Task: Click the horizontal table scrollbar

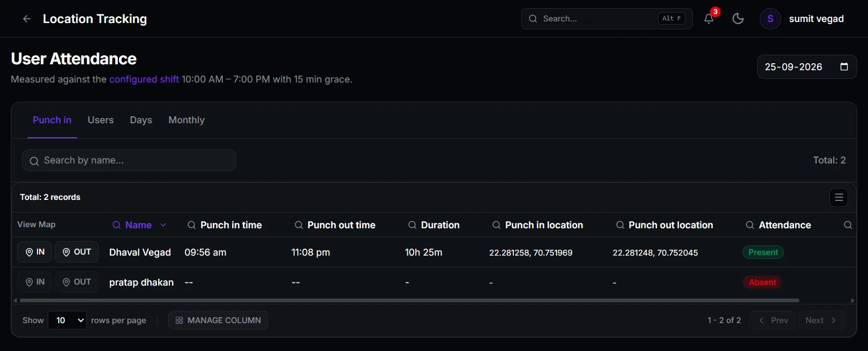Action: (x=409, y=301)
